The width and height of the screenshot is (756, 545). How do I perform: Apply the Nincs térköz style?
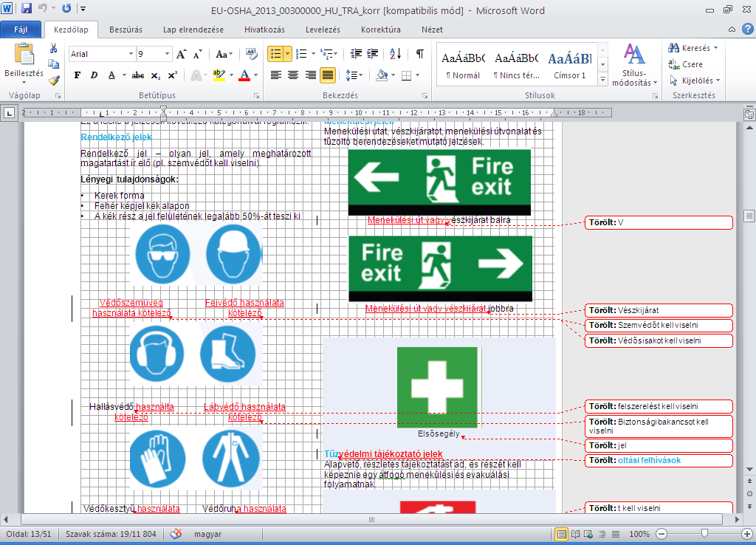(516, 65)
